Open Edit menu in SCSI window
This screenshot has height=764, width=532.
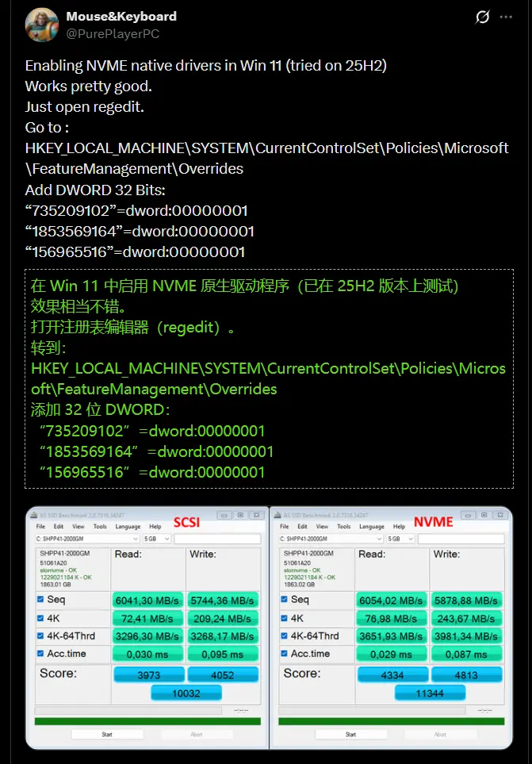(x=59, y=526)
